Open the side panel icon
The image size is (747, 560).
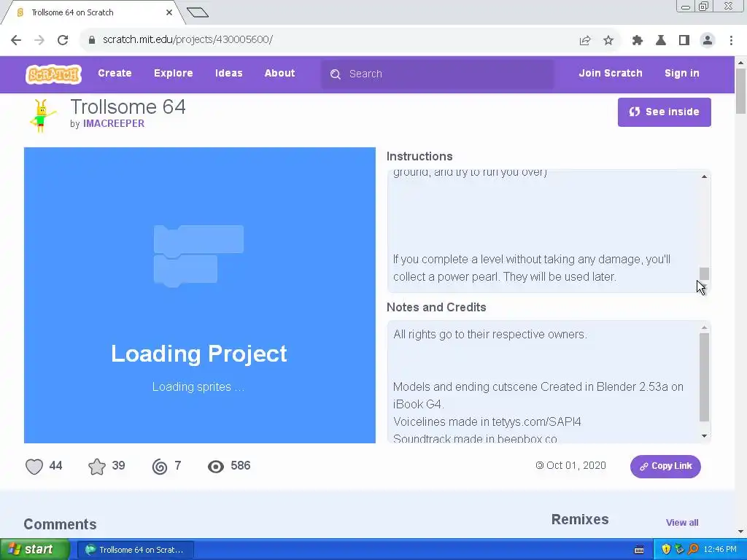coord(684,41)
